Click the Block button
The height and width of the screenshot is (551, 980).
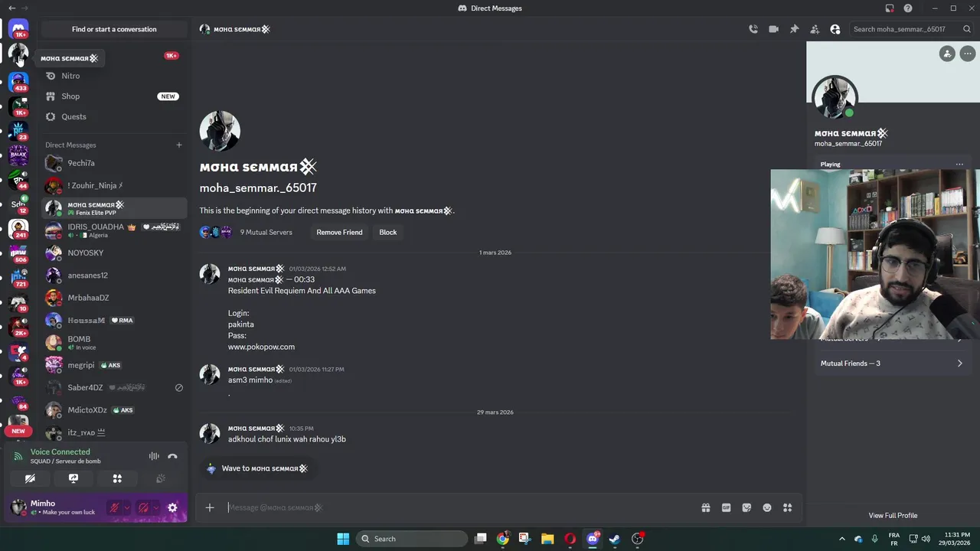(x=388, y=232)
